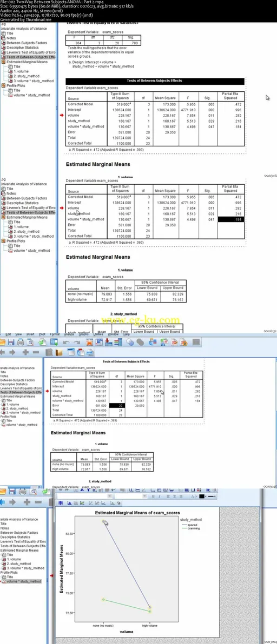Open the Insert menu
Image resolution: width=277 pixels, height=644 pixels.
tap(30, 334)
